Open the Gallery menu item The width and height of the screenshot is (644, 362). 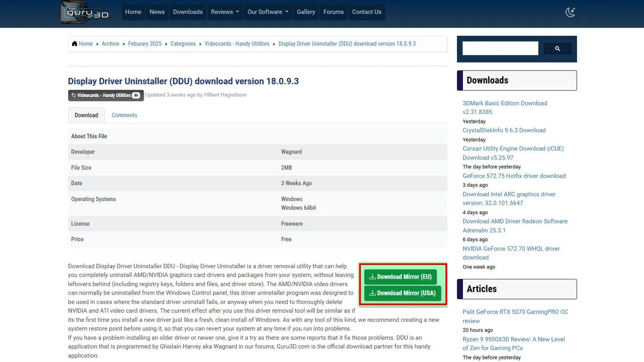coord(306,12)
